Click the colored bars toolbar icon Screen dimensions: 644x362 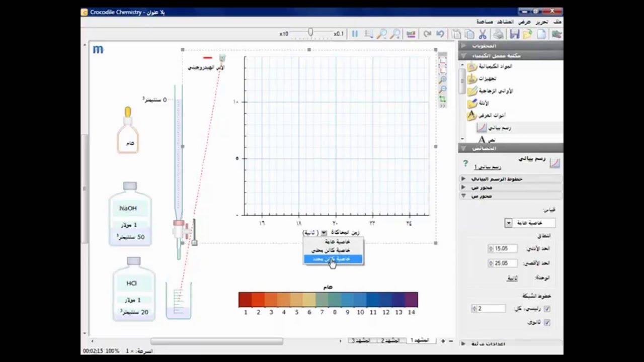[x=411, y=34]
